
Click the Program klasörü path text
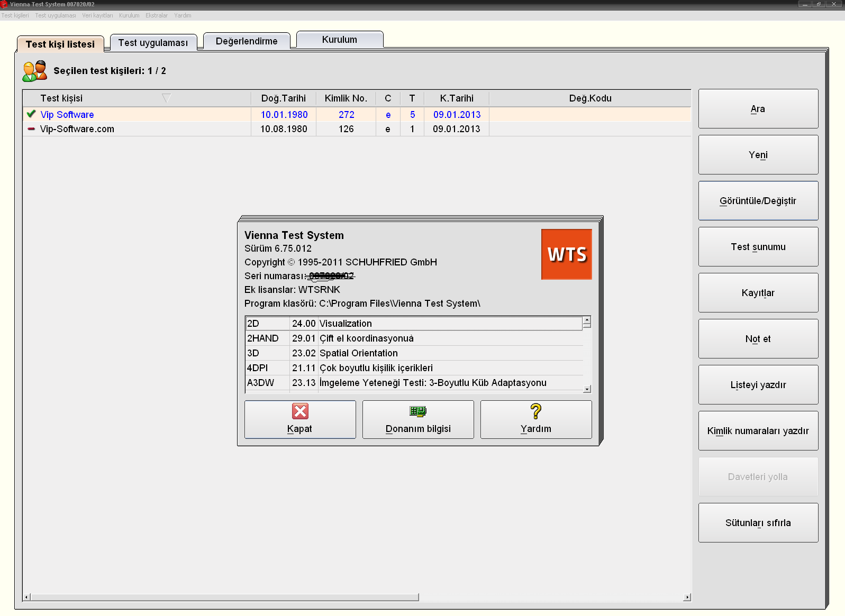coord(362,304)
